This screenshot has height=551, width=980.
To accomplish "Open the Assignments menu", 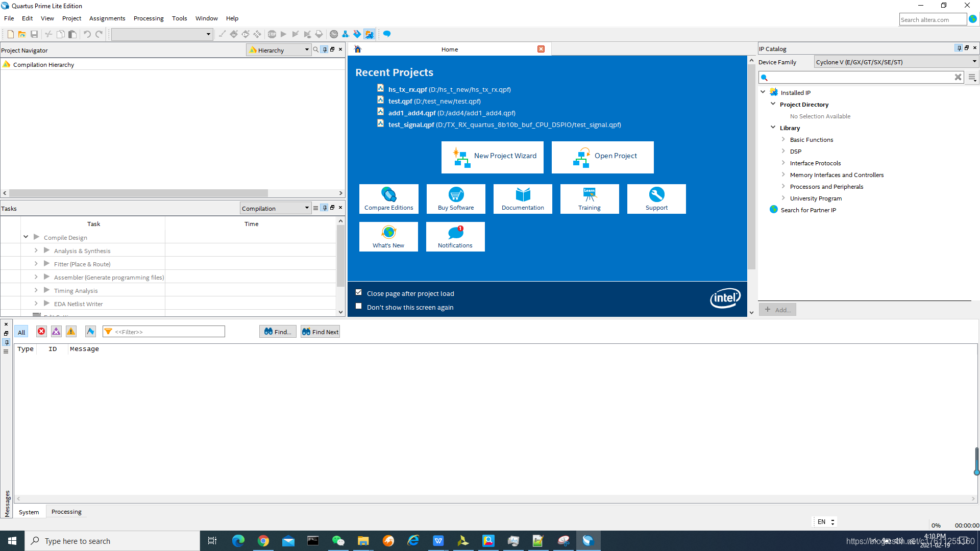I will [107, 18].
